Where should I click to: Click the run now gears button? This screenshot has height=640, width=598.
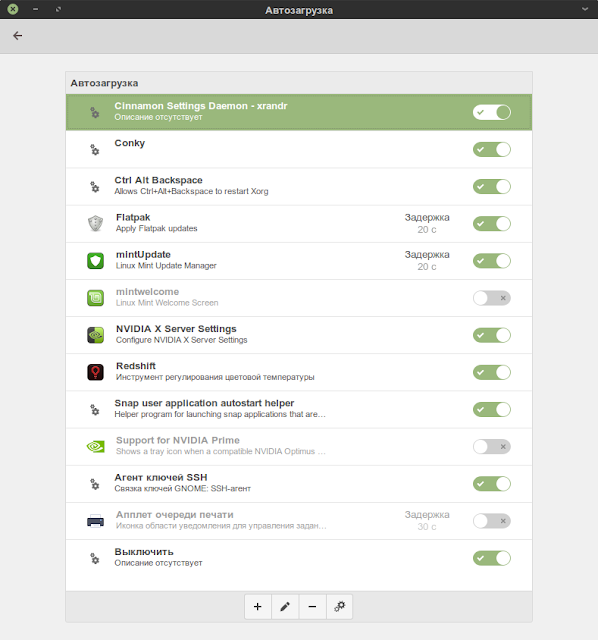tap(339, 607)
